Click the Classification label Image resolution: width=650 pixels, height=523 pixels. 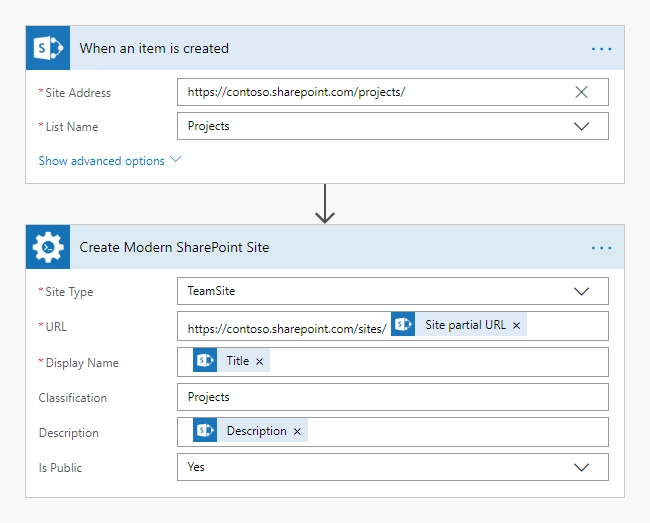[x=73, y=398]
